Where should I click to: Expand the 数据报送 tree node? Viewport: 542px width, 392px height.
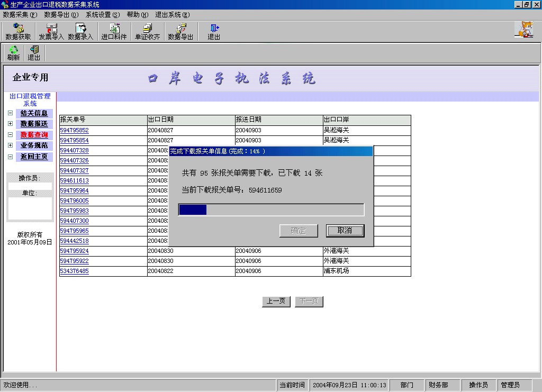click(x=10, y=124)
